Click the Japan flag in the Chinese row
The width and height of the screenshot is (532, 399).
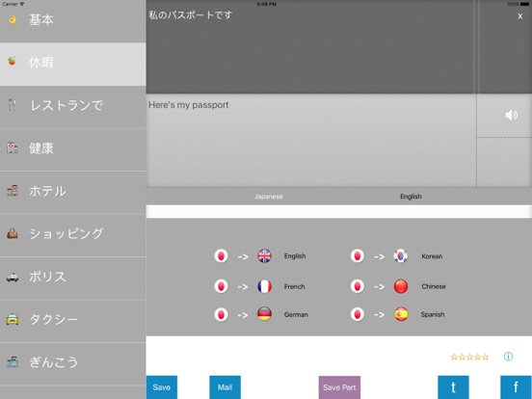coord(358,286)
